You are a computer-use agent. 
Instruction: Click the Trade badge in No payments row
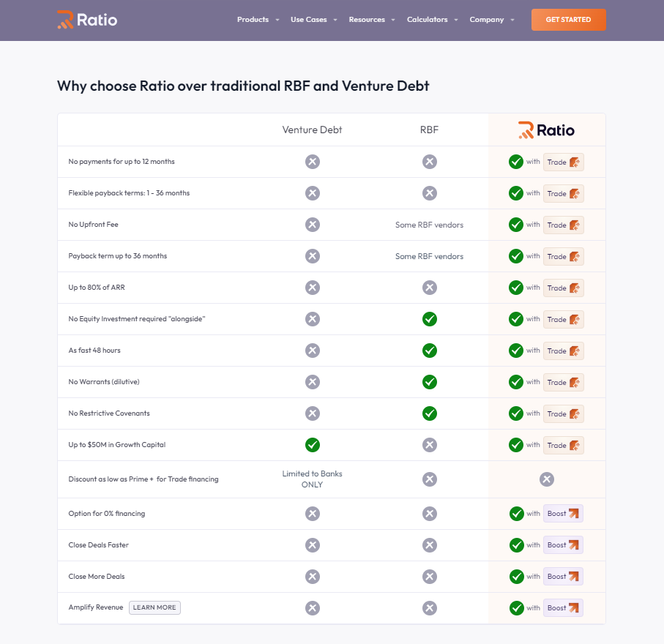point(563,162)
